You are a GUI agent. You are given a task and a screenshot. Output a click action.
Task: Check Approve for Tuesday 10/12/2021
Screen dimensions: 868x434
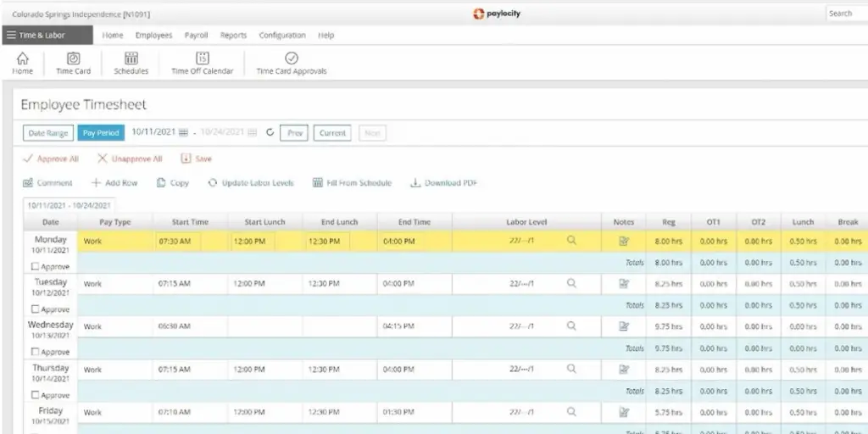[x=36, y=309]
